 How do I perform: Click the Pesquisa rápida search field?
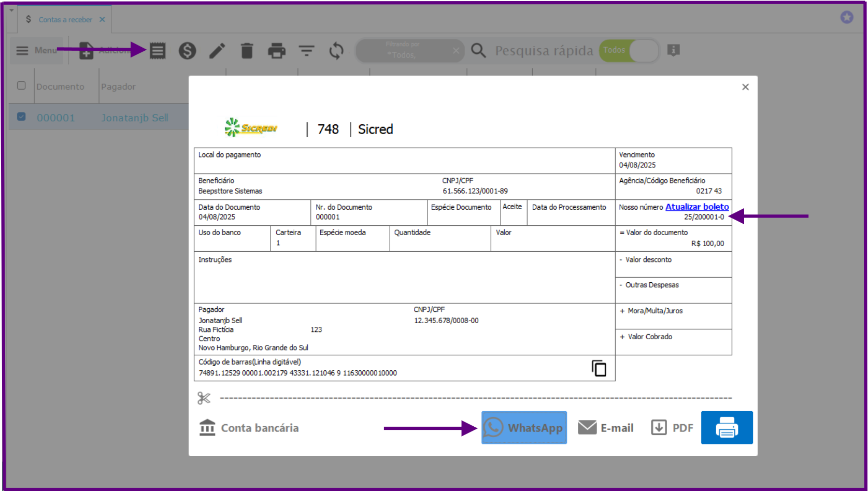(544, 51)
